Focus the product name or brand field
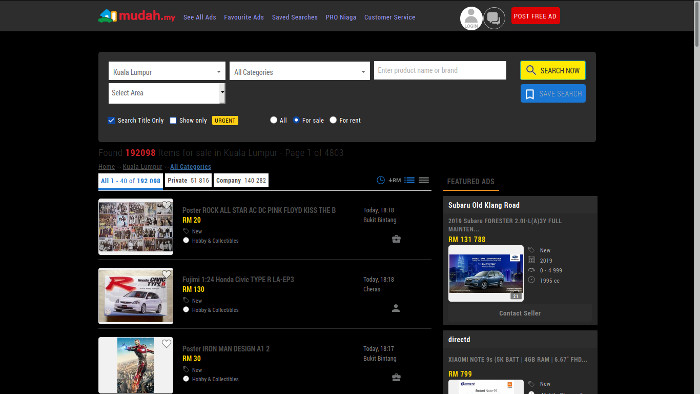Viewport: 700px width, 394px height. point(440,70)
